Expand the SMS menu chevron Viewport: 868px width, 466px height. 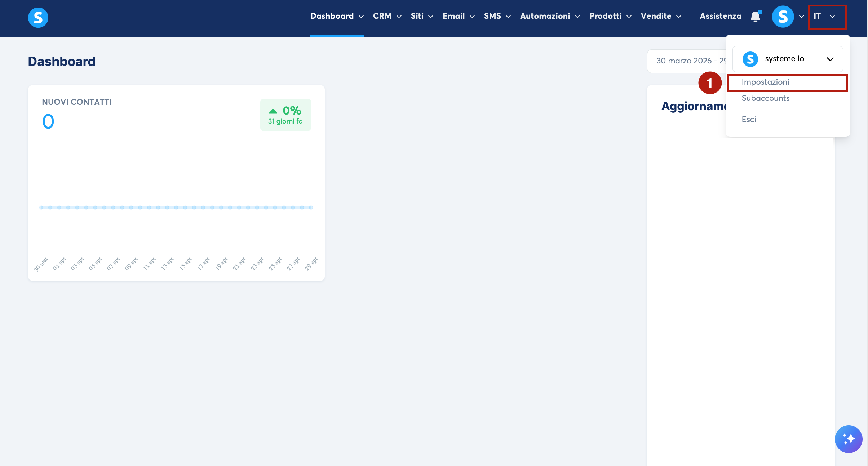point(508,17)
